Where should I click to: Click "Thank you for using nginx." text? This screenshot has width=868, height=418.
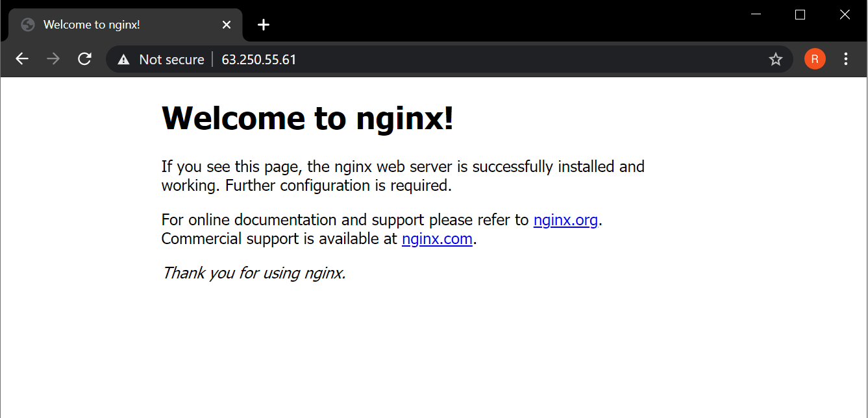[x=254, y=273]
